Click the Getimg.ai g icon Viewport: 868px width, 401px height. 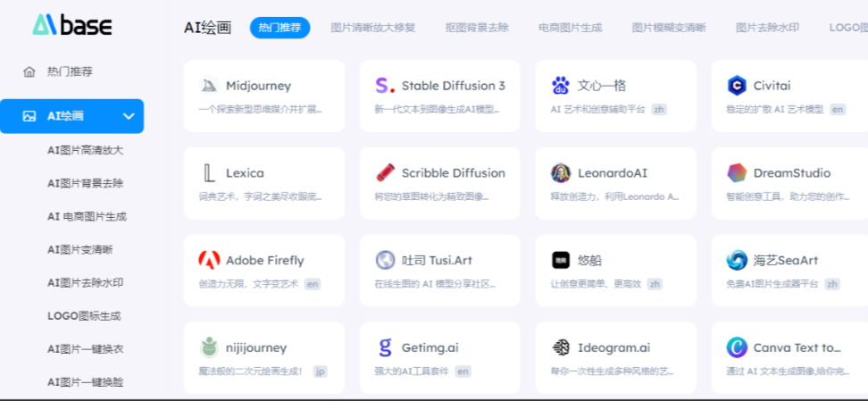tap(385, 347)
